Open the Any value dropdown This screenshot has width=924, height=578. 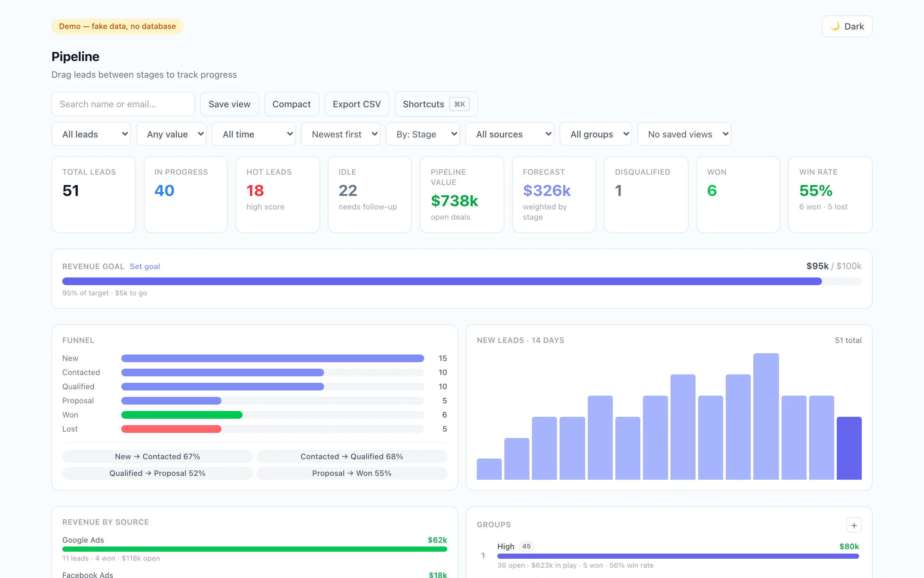click(171, 134)
